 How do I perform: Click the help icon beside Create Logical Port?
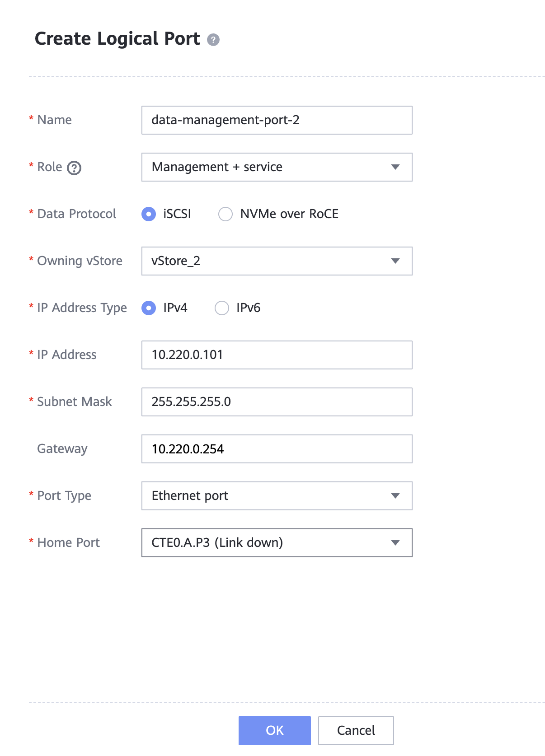[x=213, y=40]
